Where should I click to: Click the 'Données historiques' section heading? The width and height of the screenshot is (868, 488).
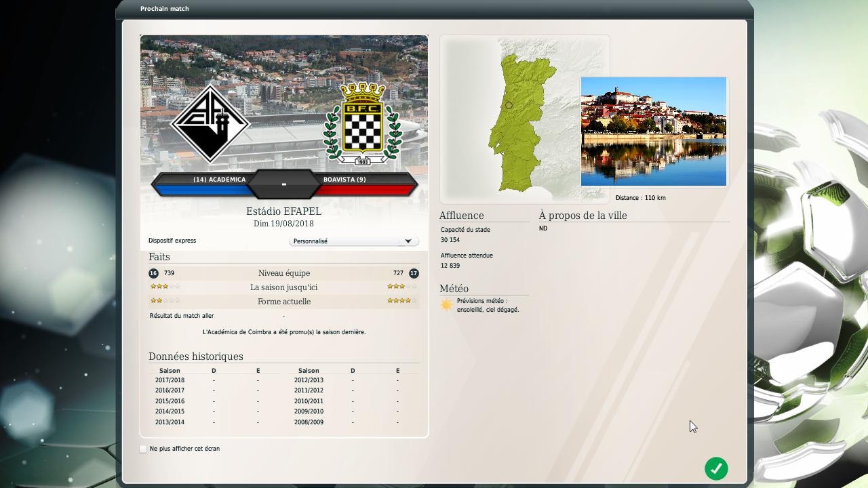coord(196,357)
